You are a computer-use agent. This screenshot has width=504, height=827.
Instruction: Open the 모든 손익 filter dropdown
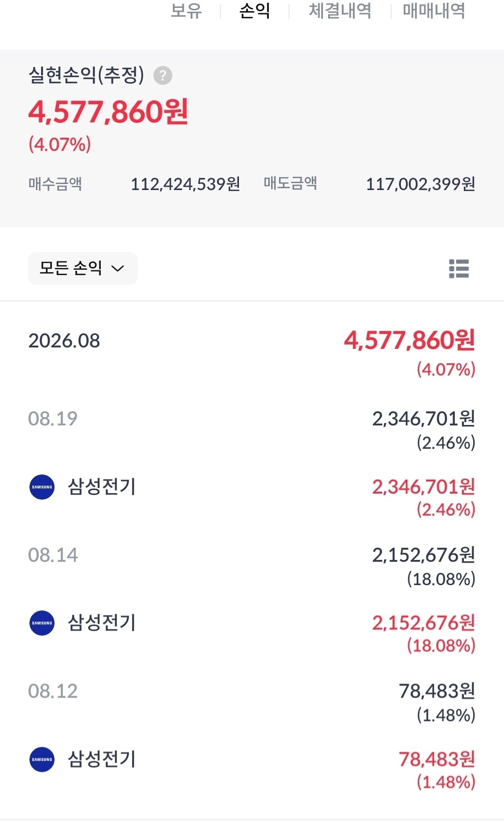pyautogui.click(x=83, y=269)
